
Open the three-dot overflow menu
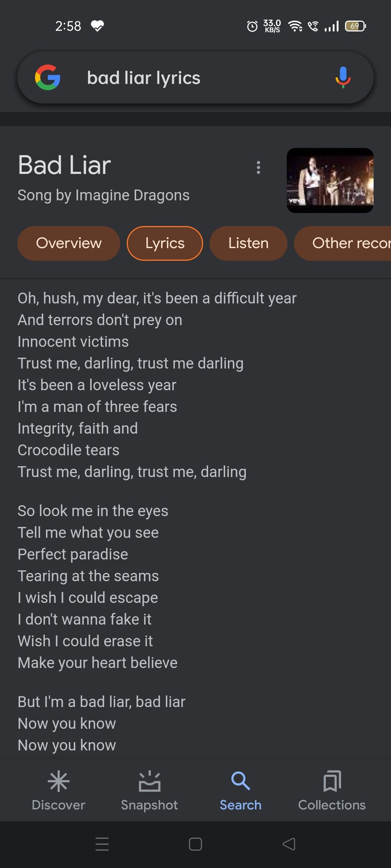coord(258,167)
